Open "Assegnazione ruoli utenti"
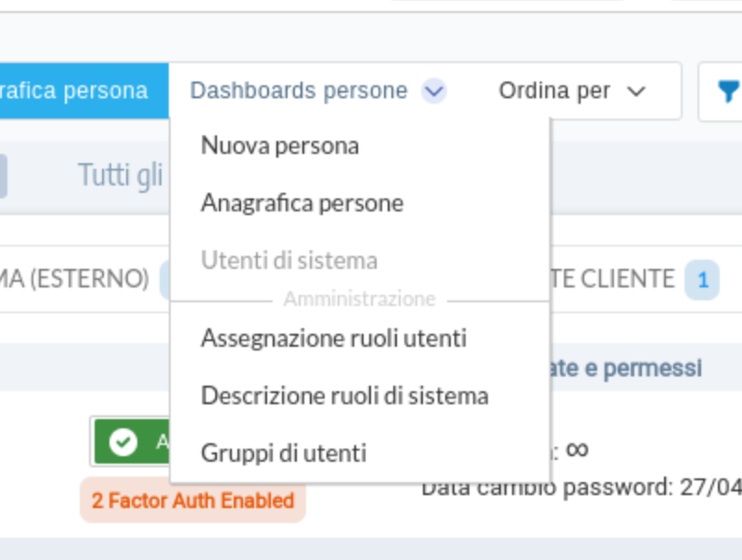742x560 pixels. 334,337
